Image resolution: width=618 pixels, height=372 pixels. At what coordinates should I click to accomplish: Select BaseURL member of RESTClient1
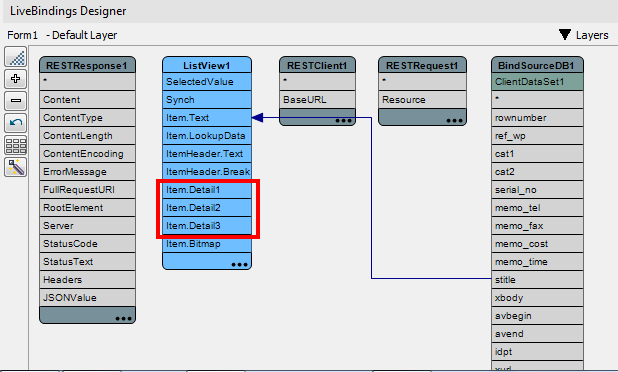tap(317, 100)
